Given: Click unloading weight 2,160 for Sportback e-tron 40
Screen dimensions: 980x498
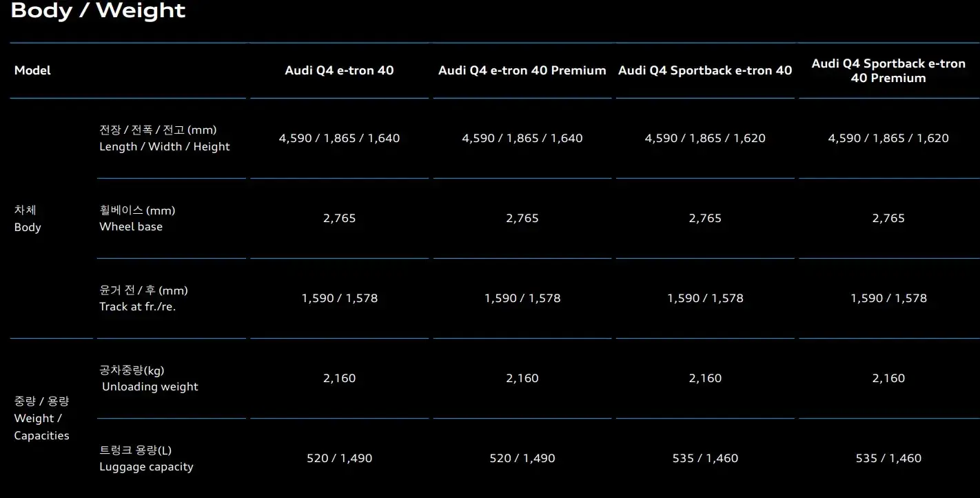Looking at the screenshot, I should 705,378.
